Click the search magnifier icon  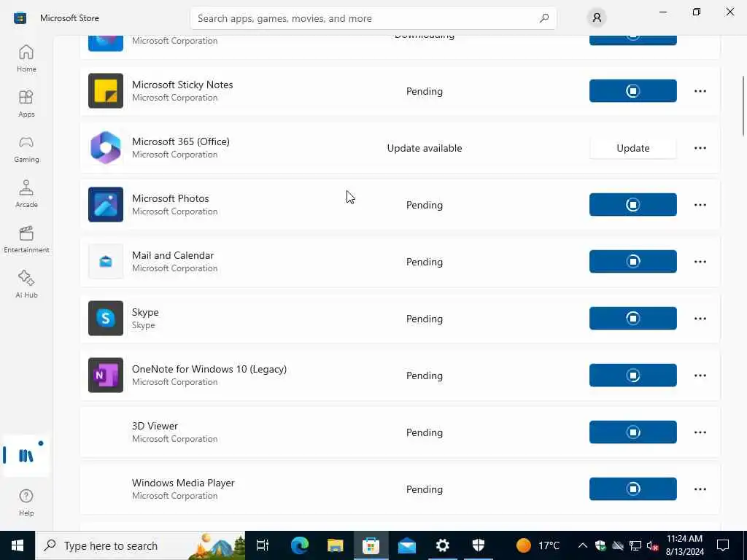point(544,18)
